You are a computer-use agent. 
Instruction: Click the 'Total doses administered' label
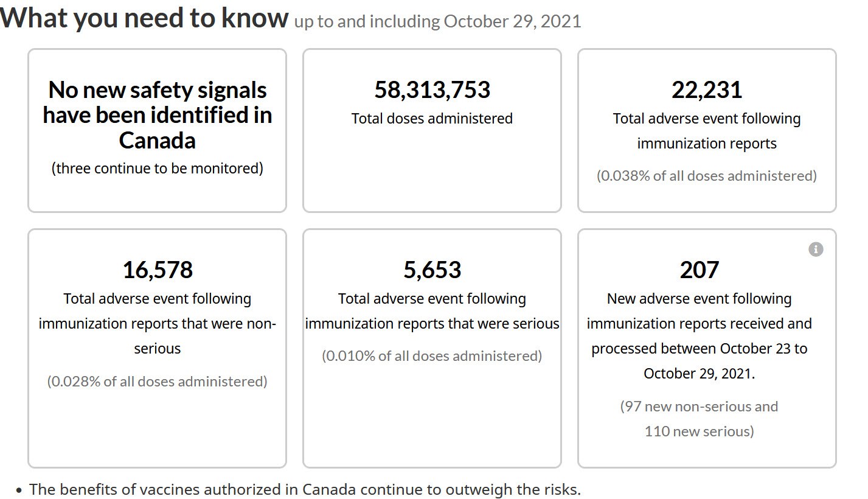click(432, 119)
